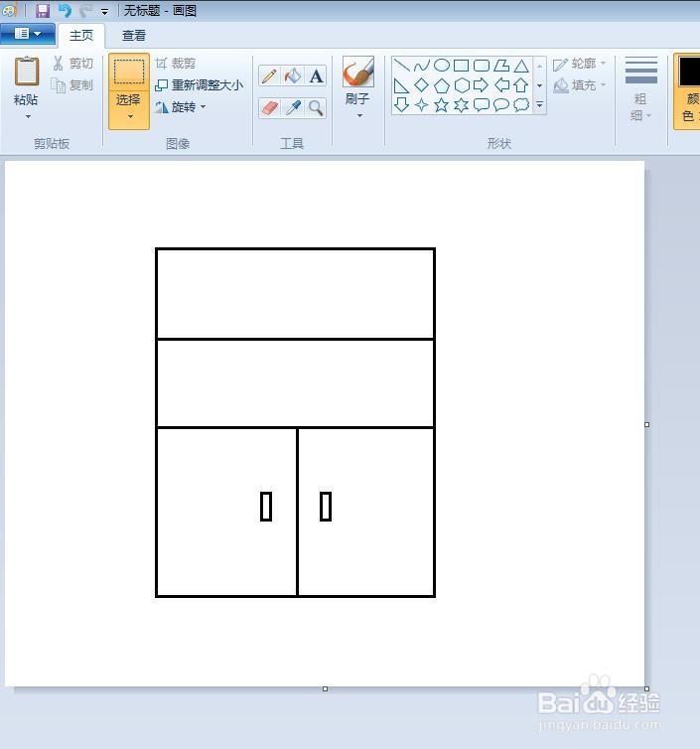Select the Pentagon shape
This screenshot has height=749, width=700.
pyautogui.click(x=441, y=85)
